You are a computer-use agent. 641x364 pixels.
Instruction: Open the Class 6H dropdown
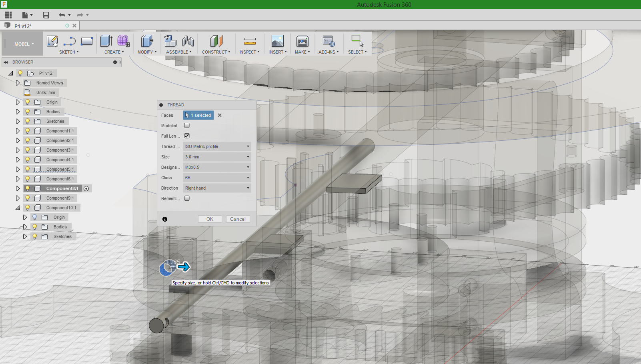[x=217, y=178]
